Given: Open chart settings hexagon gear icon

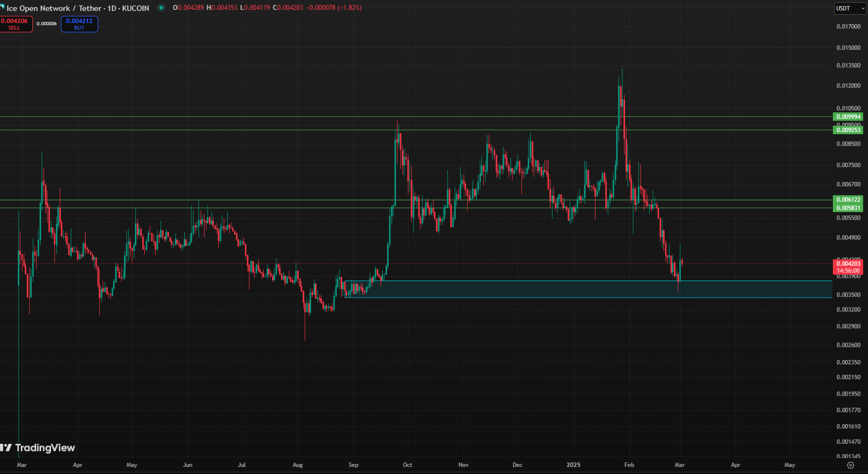Looking at the screenshot, I should pos(850,465).
